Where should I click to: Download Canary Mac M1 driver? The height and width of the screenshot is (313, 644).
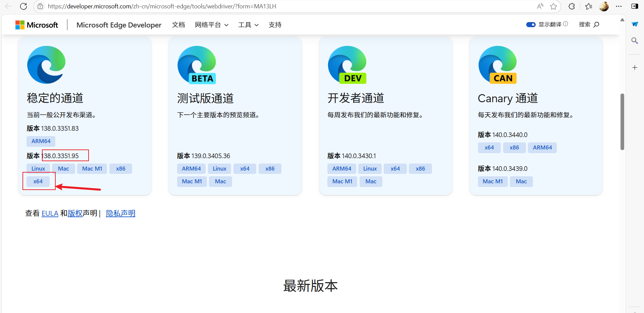(x=493, y=181)
